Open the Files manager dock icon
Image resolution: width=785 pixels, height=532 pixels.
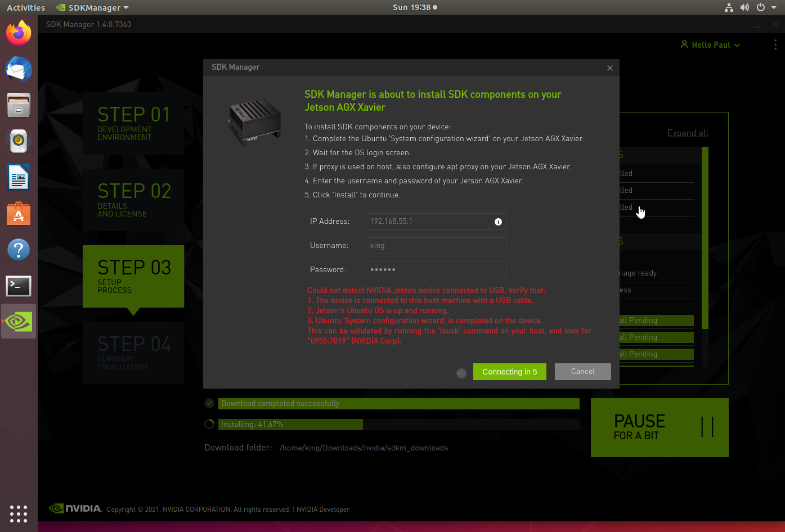click(x=19, y=105)
